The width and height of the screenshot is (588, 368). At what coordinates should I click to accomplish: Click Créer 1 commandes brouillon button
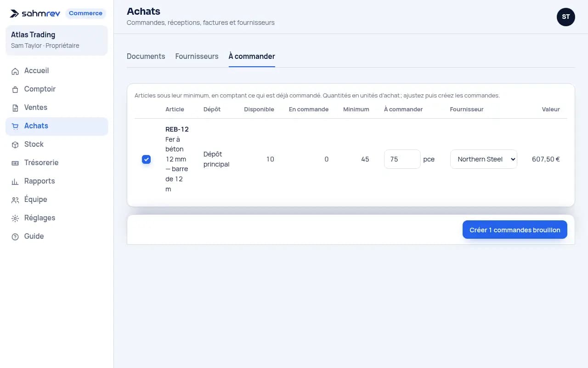515,230
